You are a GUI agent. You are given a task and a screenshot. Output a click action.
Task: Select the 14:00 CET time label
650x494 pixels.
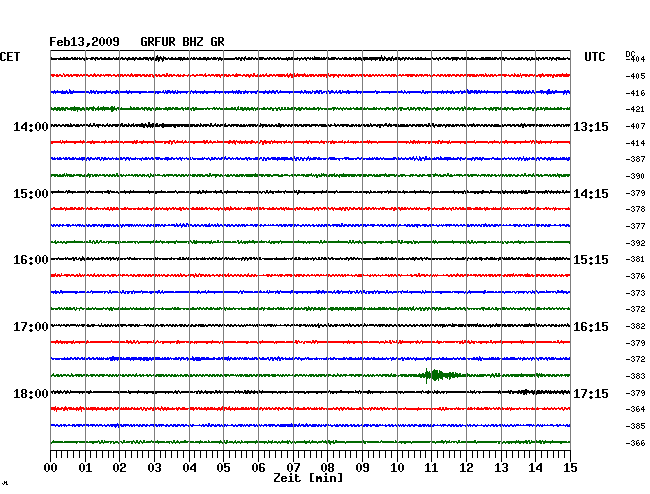tap(31, 127)
